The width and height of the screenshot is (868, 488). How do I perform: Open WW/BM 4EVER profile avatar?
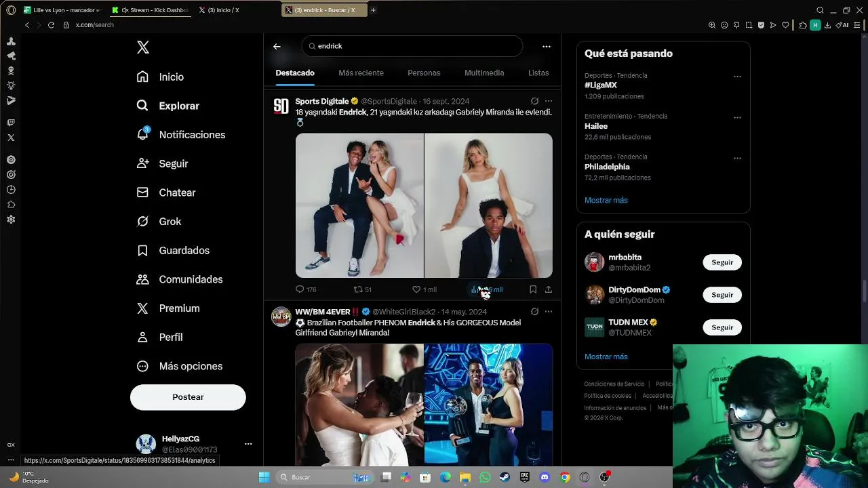281,317
